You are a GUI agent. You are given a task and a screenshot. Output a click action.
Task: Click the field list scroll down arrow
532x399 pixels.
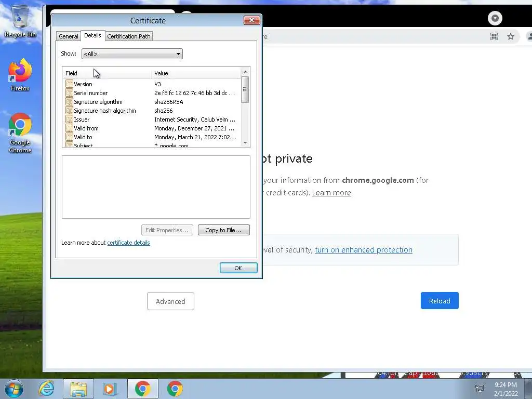pyautogui.click(x=245, y=143)
